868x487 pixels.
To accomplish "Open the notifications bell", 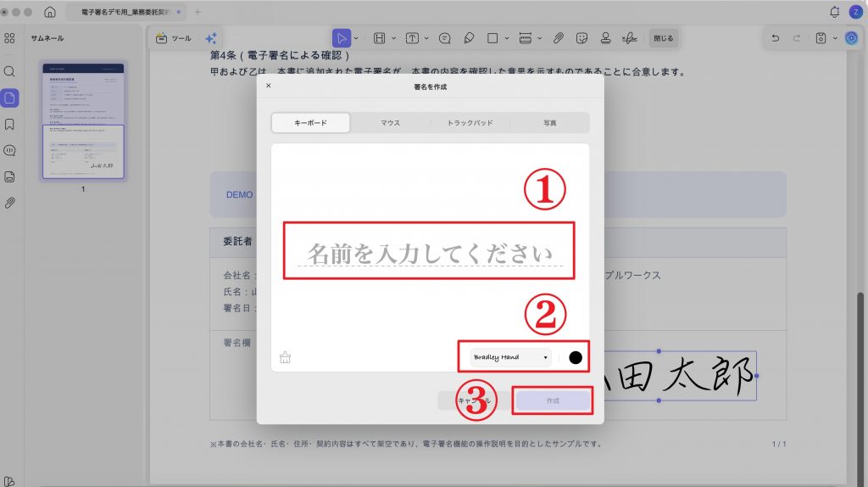I will pyautogui.click(x=834, y=12).
